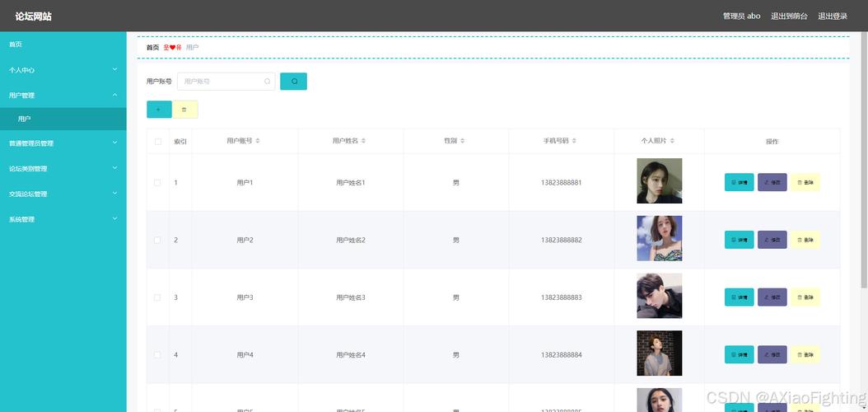Click 删除 delete button for 用户4

pos(805,354)
